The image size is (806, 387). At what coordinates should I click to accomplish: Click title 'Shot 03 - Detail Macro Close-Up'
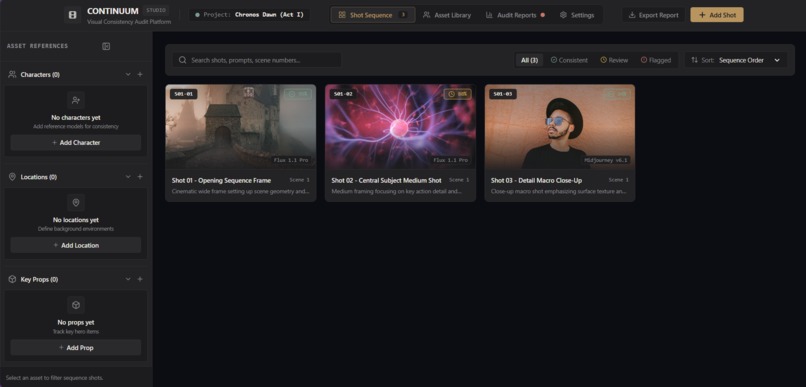coord(536,180)
